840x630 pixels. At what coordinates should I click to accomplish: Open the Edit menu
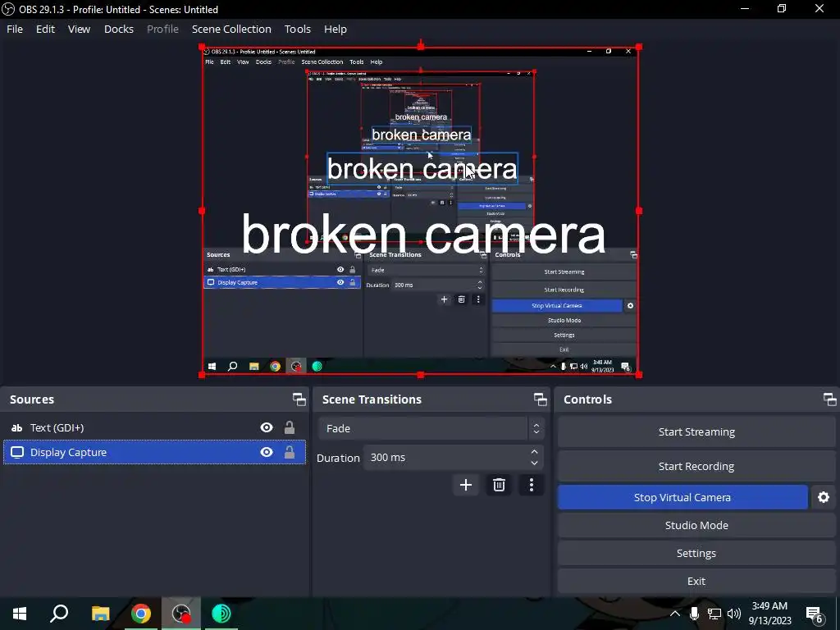[x=46, y=29]
